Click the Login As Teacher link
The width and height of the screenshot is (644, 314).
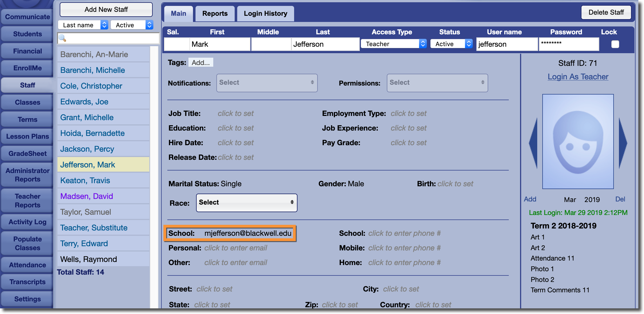578,77
